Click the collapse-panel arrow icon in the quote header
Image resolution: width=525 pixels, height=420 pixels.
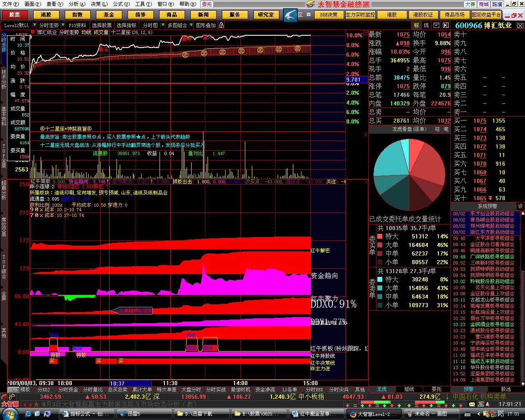click(x=446, y=25)
